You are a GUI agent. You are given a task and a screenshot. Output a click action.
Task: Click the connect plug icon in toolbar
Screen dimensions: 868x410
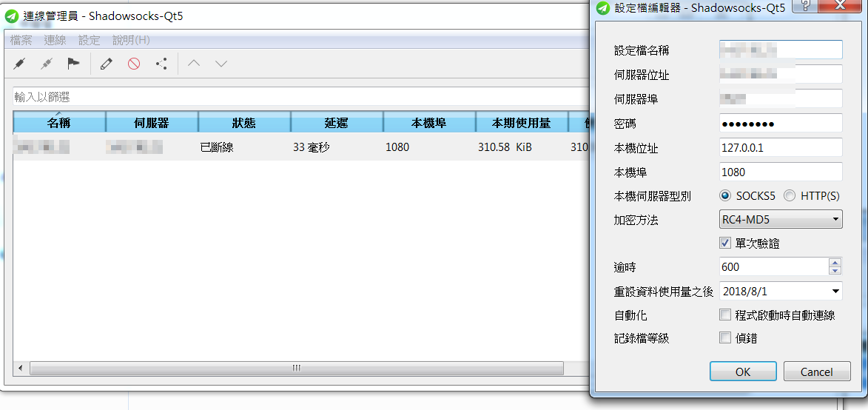coord(19,64)
